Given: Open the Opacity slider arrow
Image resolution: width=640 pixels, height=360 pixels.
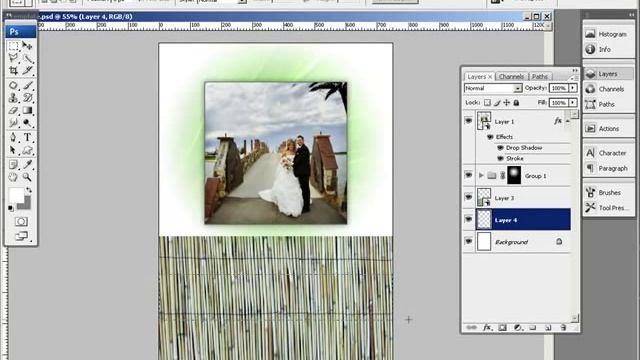Looking at the screenshot, I should [573, 88].
